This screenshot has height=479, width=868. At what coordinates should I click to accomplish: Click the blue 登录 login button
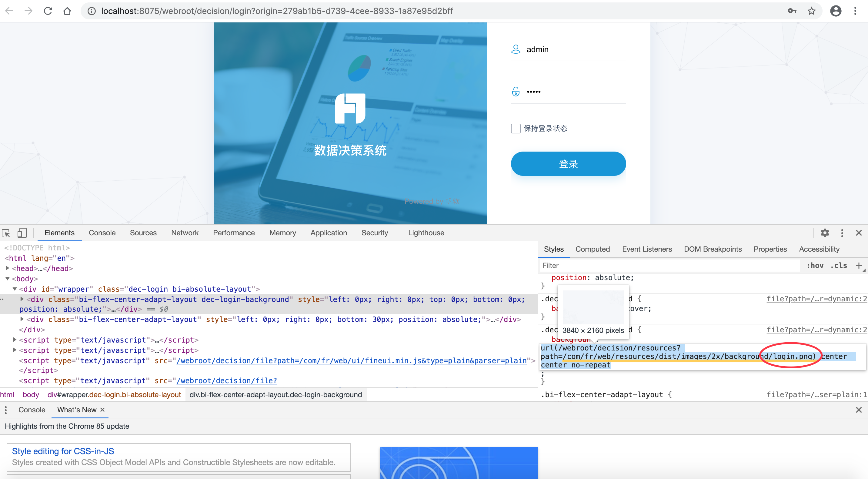tap(568, 164)
